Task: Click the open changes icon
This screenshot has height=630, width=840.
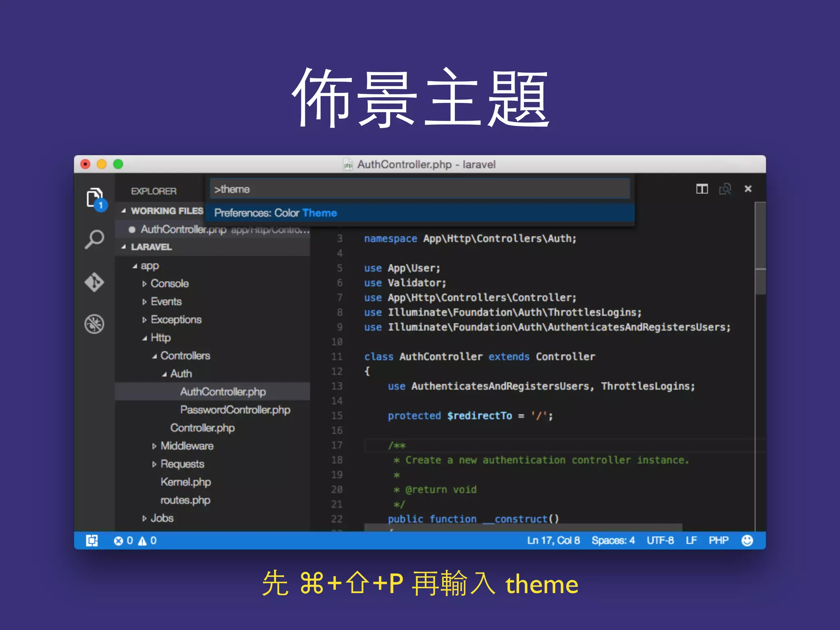Action: tap(725, 189)
